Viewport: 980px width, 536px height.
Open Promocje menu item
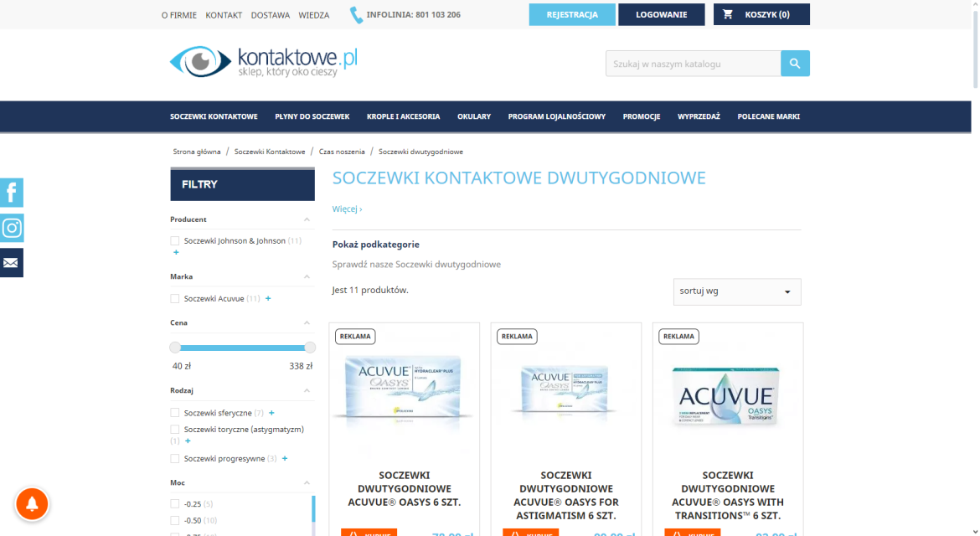tap(642, 116)
